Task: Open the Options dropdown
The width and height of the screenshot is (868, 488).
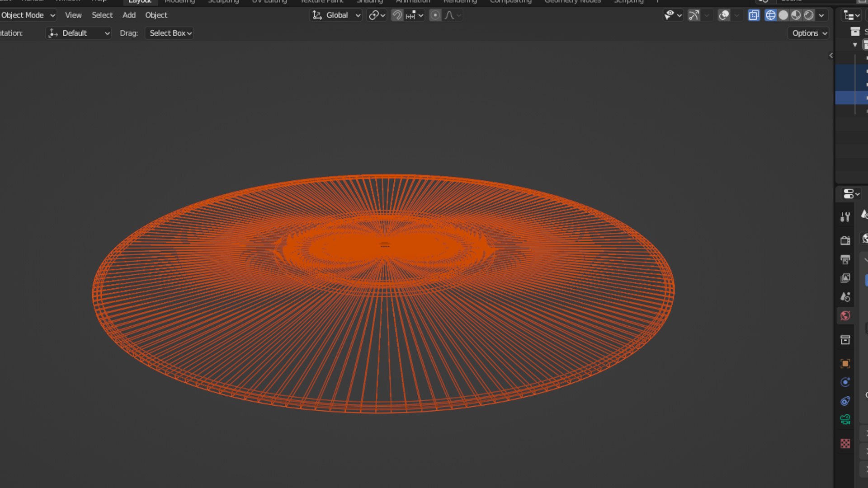Action: pyautogui.click(x=809, y=33)
